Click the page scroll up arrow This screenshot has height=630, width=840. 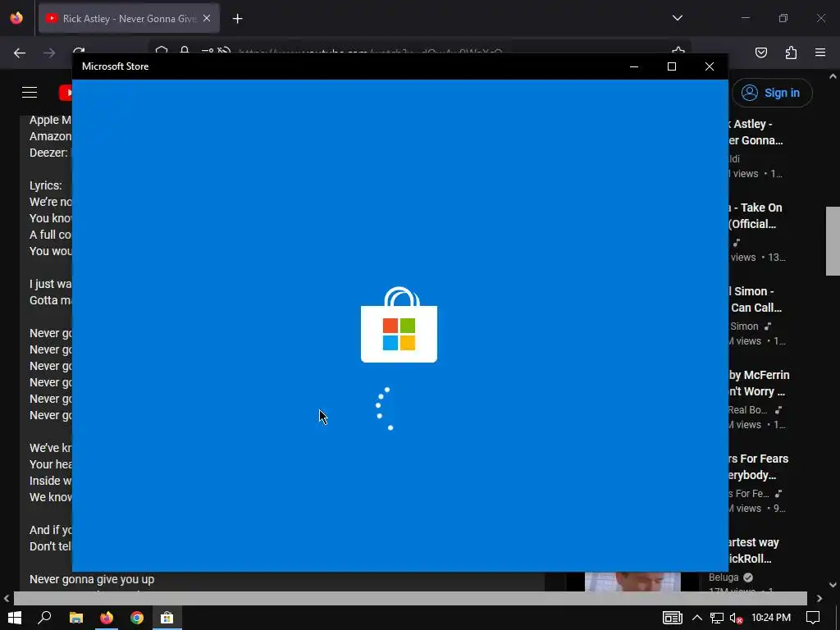point(833,76)
